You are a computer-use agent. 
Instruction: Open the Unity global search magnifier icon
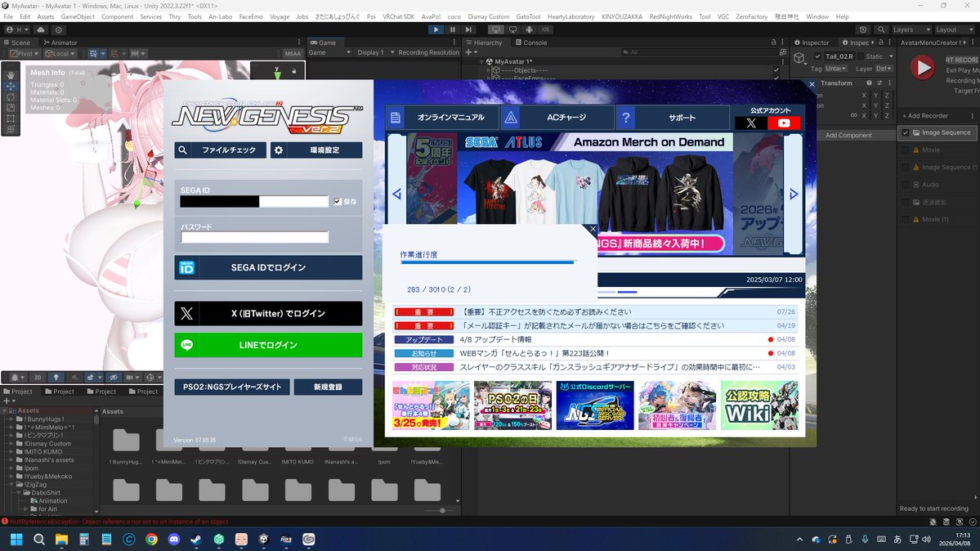point(881,29)
